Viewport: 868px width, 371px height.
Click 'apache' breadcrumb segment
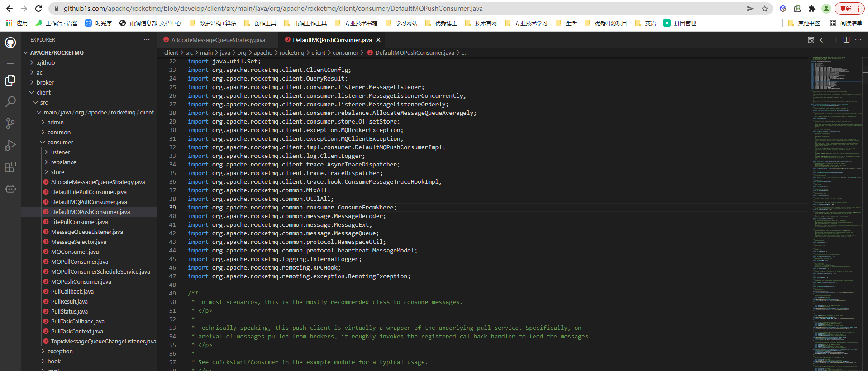pyautogui.click(x=263, y=53)
